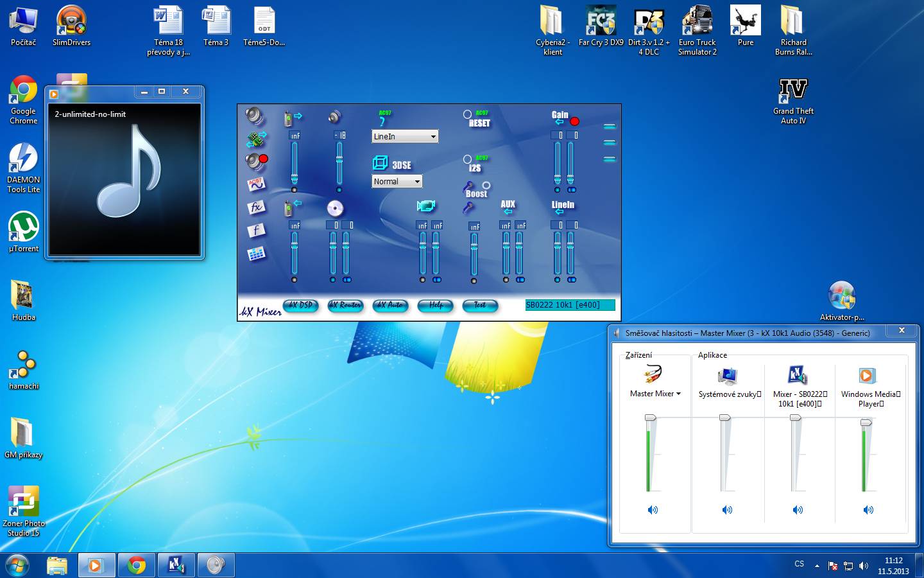Click the CD disc icon in kX Mixer
This screenshot has height=578, width=924.
click(335, 208)
